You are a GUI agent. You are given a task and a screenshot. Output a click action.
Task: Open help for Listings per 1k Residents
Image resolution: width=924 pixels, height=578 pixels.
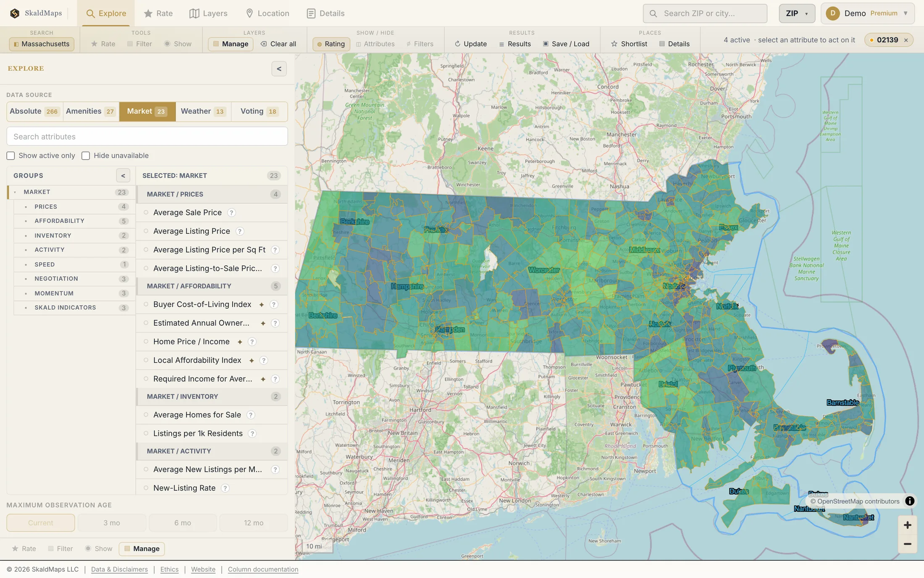point(252,433)
